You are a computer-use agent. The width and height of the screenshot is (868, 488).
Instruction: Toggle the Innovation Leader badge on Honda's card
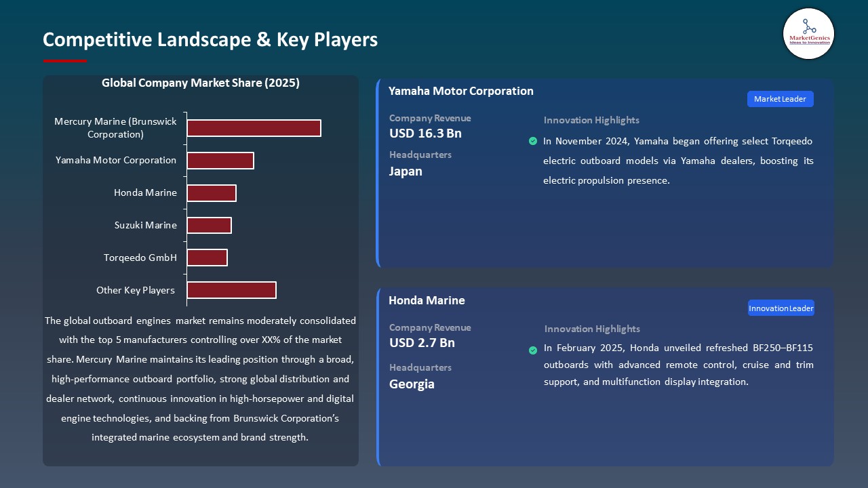781,307
